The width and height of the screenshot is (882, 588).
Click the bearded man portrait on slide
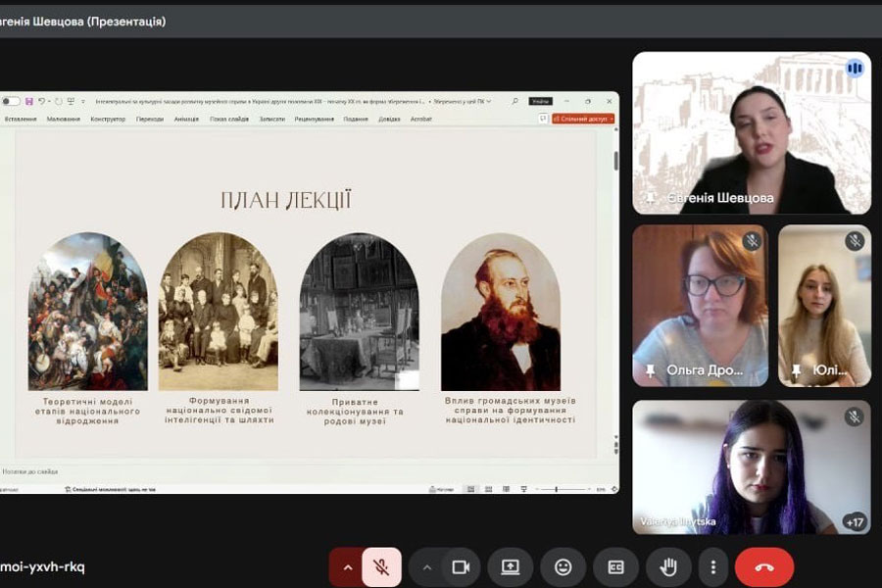(x=500, y=312)
